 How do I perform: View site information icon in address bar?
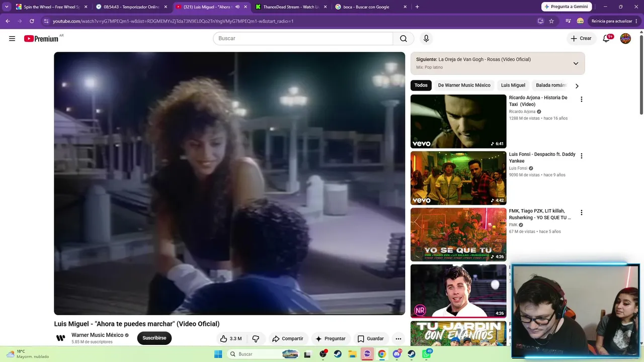[x=46, y=21]
